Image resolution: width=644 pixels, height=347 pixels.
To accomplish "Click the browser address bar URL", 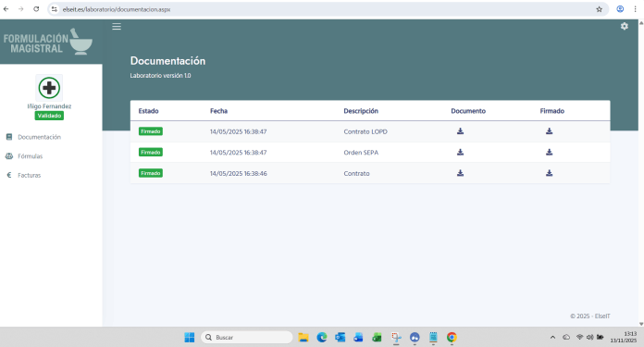I will (x=117, y=9).
